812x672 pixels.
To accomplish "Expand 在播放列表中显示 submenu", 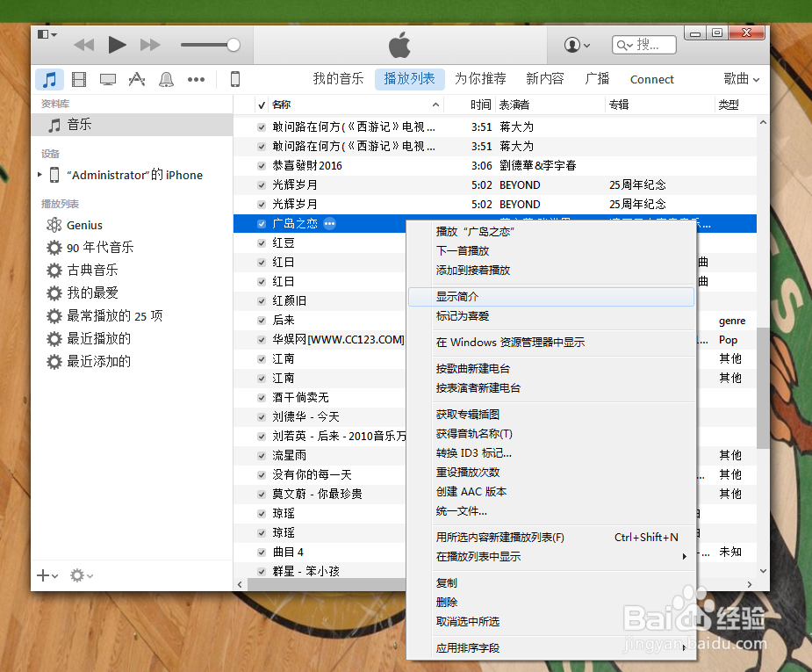I will pyautogui.click(x=551, y=556).
